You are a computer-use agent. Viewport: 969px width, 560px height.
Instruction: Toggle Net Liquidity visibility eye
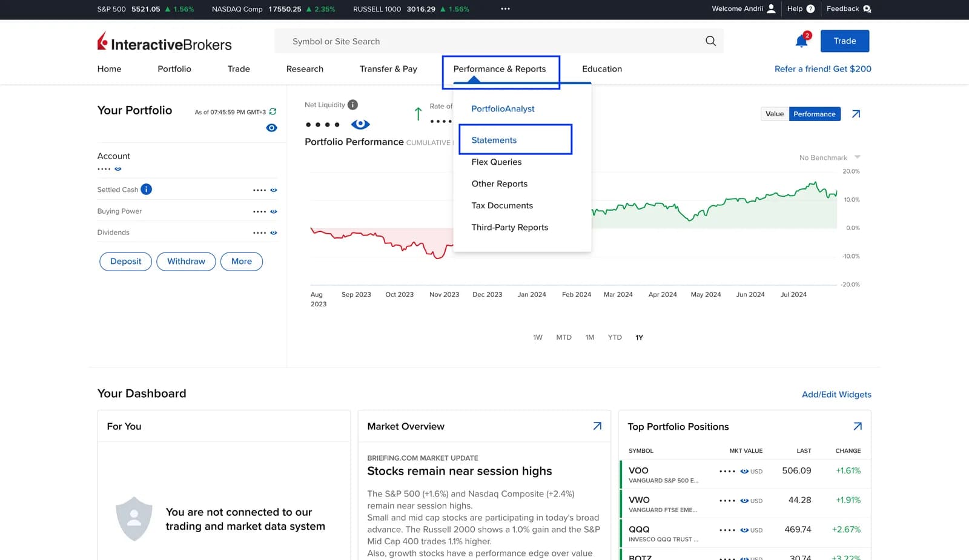pyautogui.click(x=360, y=124)
